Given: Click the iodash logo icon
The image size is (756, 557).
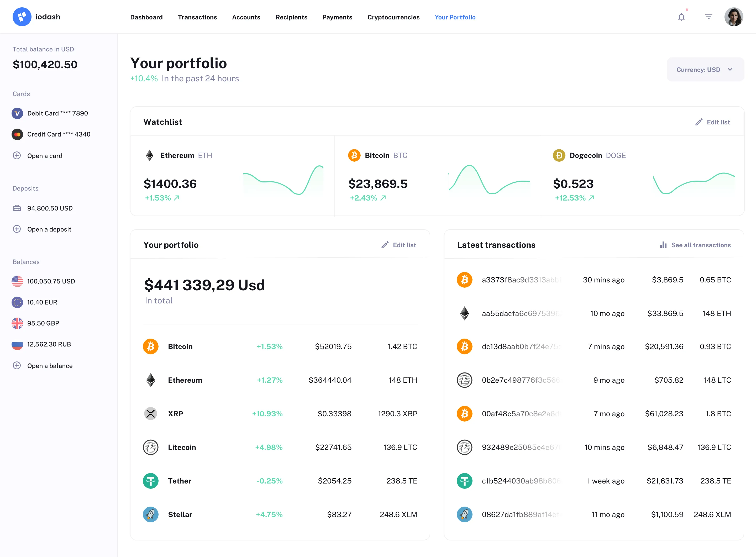Looking at the screenshot, I should 22,17.
